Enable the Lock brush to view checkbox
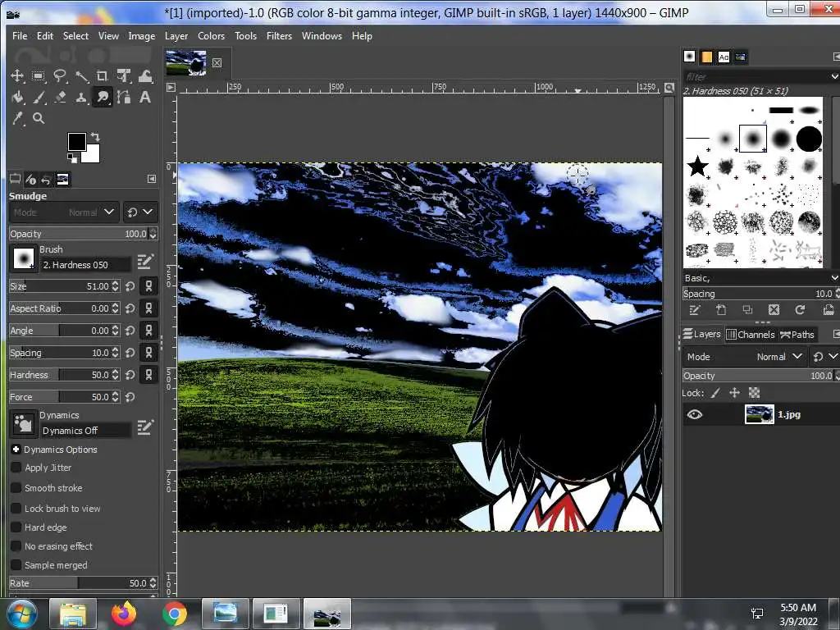The width and height of the screenshot is (840, 630). click(16, 509)
